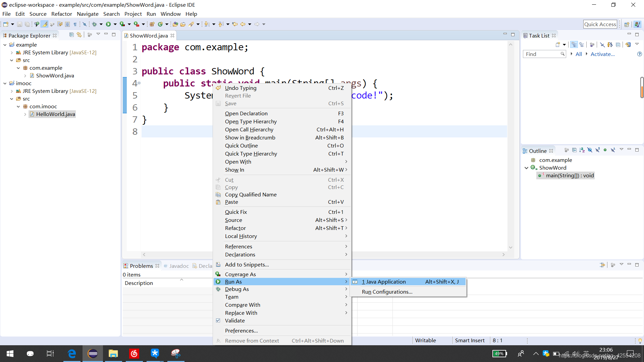The height and width of the screenshot is (362, 644).
Task: Collapse the imooc project tree node
Action: 5,83
